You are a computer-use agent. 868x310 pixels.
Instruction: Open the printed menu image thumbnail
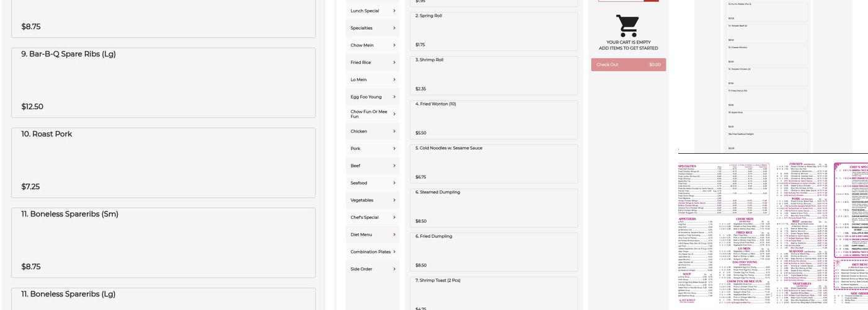[773, 233]
